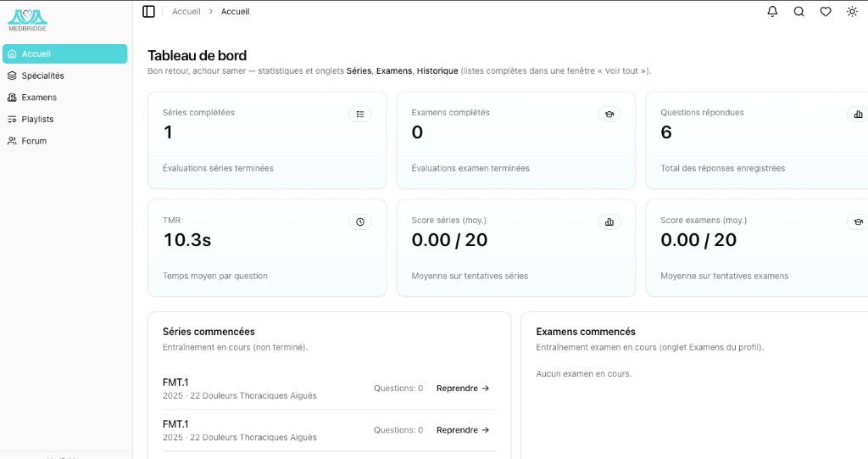Click 'Séries commencées' section heading
The height and width of the screenshot is (459, 868).
pyautogui.click(x=209, y=332)
